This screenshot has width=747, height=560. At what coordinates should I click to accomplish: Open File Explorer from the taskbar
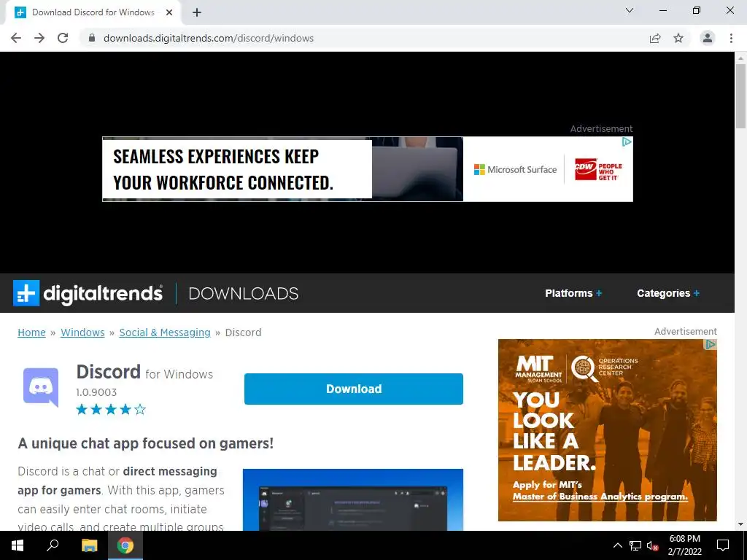[89, 545]
